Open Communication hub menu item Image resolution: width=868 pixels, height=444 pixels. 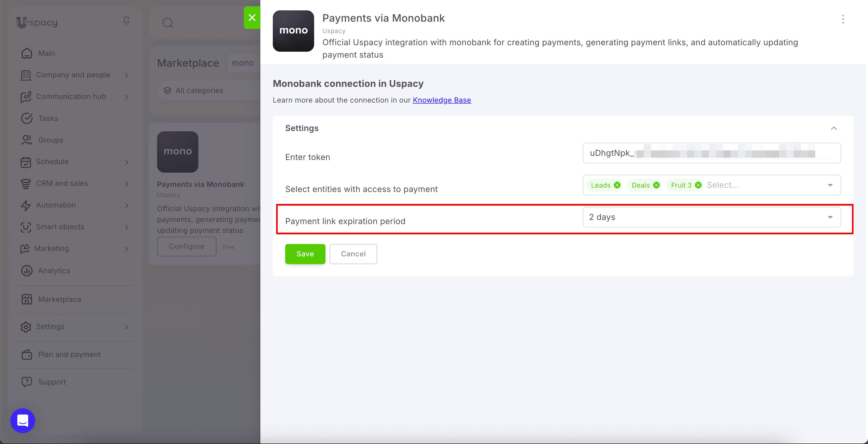(71, 96)
